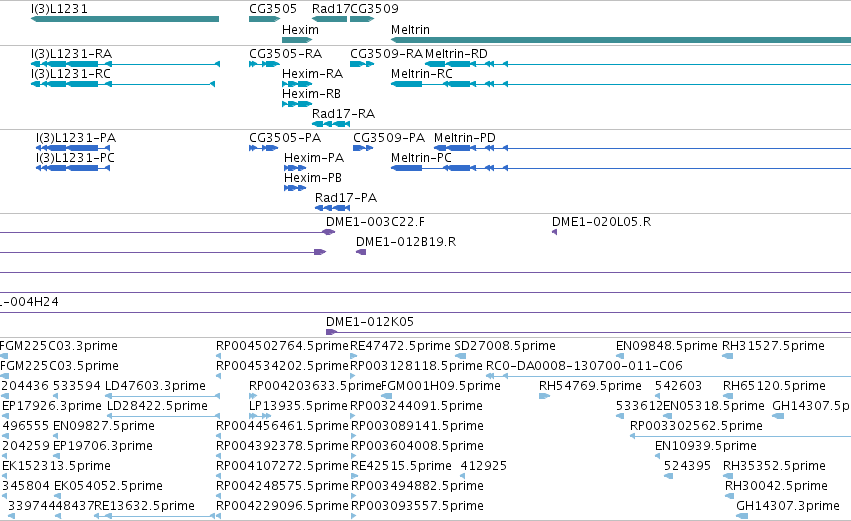The height and width of the screenshot is (521, 851).
Task: Open transcript l(3)L1231-RA
Action: tap(72, 54)
